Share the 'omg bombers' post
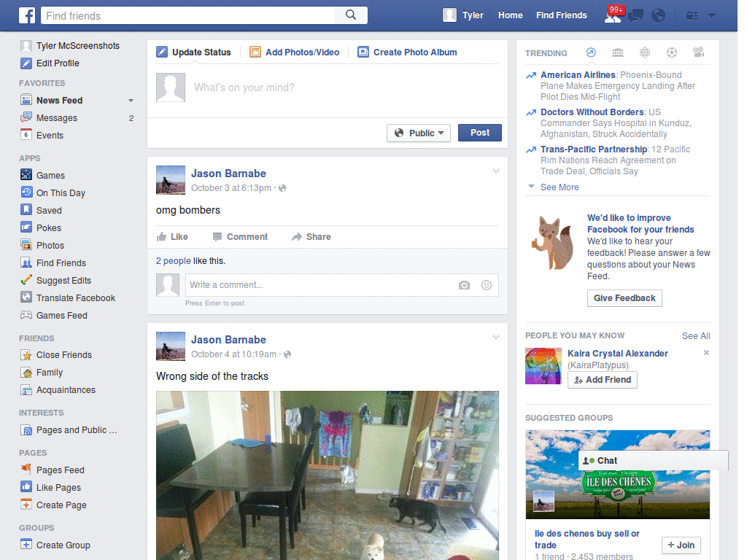This screenshot has height=560, width=747. point(311,237)
